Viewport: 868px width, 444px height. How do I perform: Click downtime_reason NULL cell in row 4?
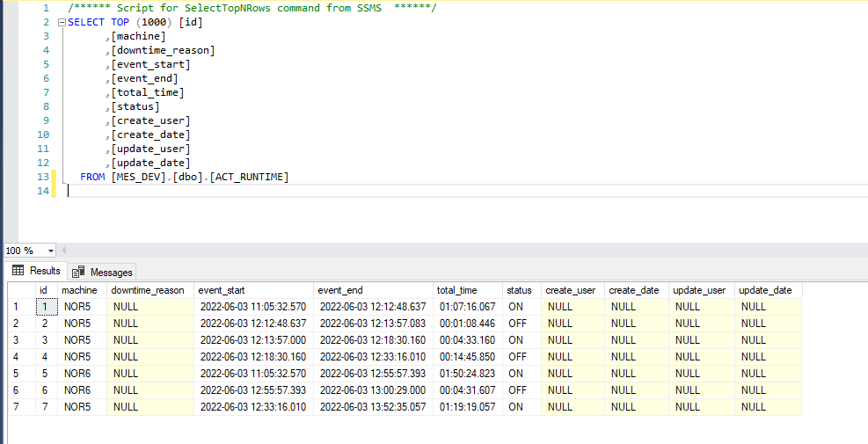pyautogui.click(x=150, y=357)
